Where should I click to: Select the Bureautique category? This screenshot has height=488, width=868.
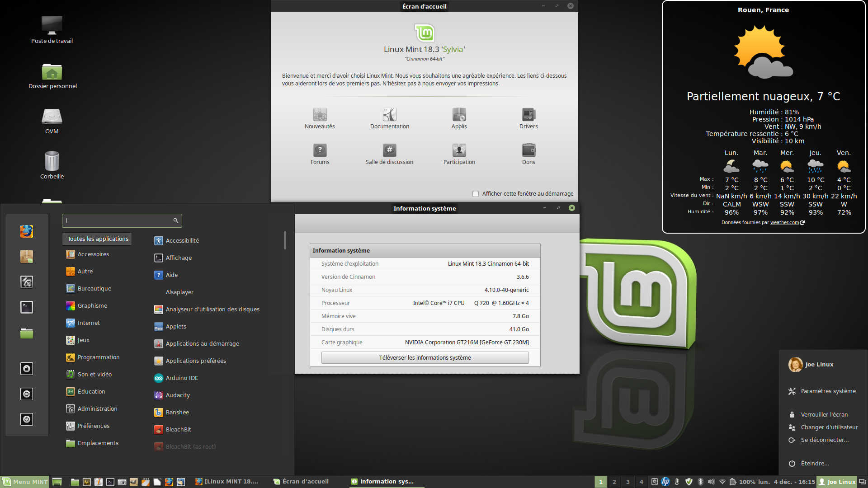[89, 289]
